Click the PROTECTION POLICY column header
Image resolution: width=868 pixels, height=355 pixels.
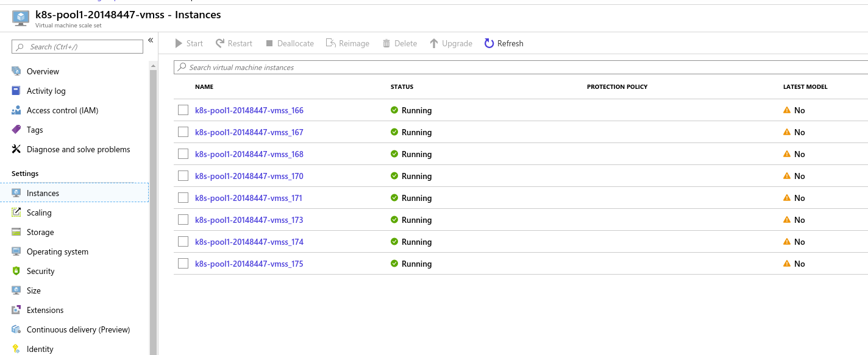(x=617, y=87)
